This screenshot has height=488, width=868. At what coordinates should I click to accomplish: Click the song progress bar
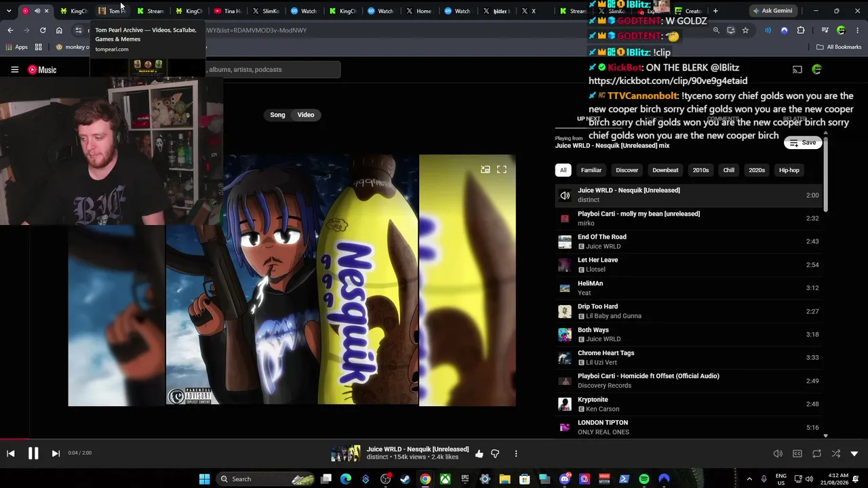click(434, 439)
